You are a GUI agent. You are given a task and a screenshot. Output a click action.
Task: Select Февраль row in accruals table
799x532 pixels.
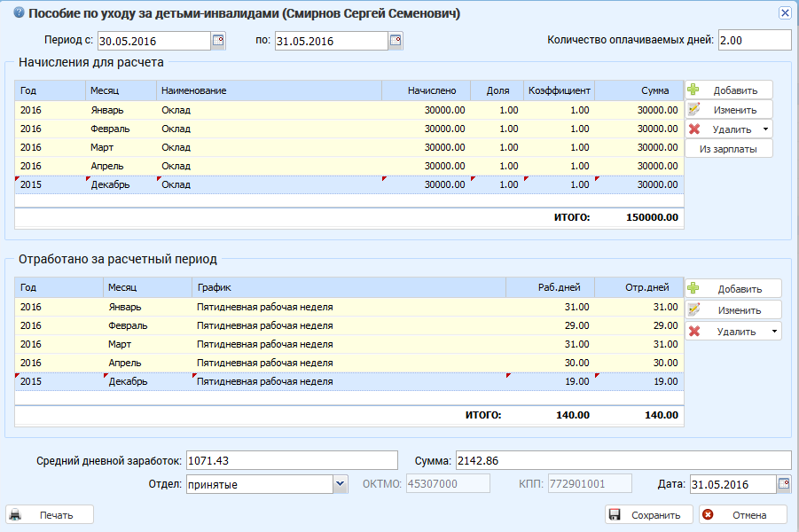(349, 129)
